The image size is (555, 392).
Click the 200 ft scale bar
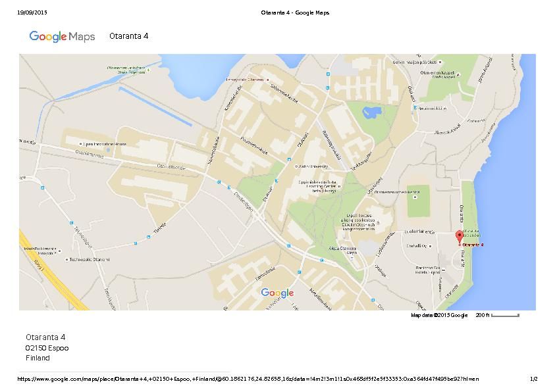tap(504, 316)
